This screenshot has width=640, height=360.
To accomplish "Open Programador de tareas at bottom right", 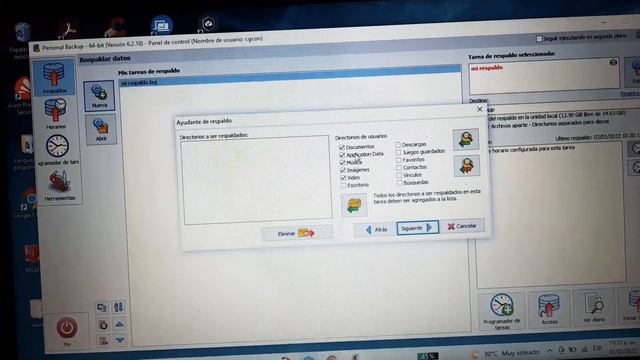I will [502, 311].
